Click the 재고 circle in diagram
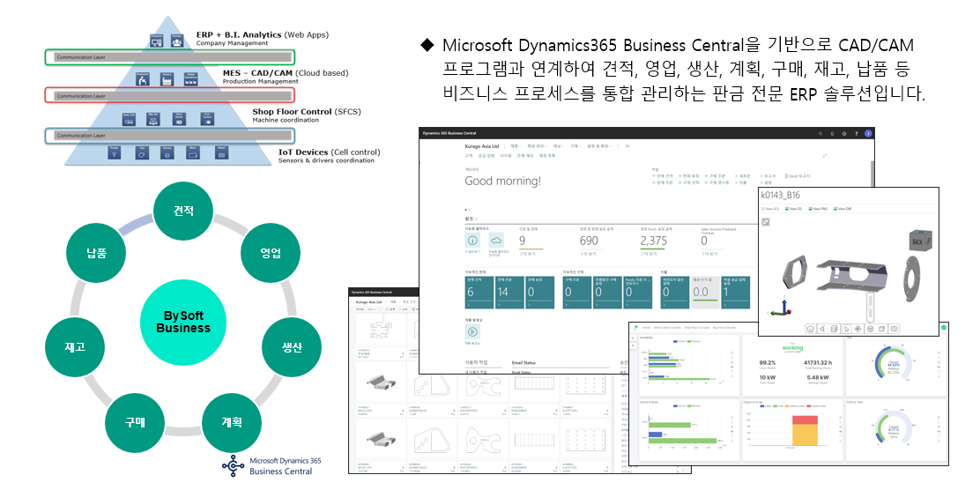Viewport: 980px width, 490px height. (75, 347)
